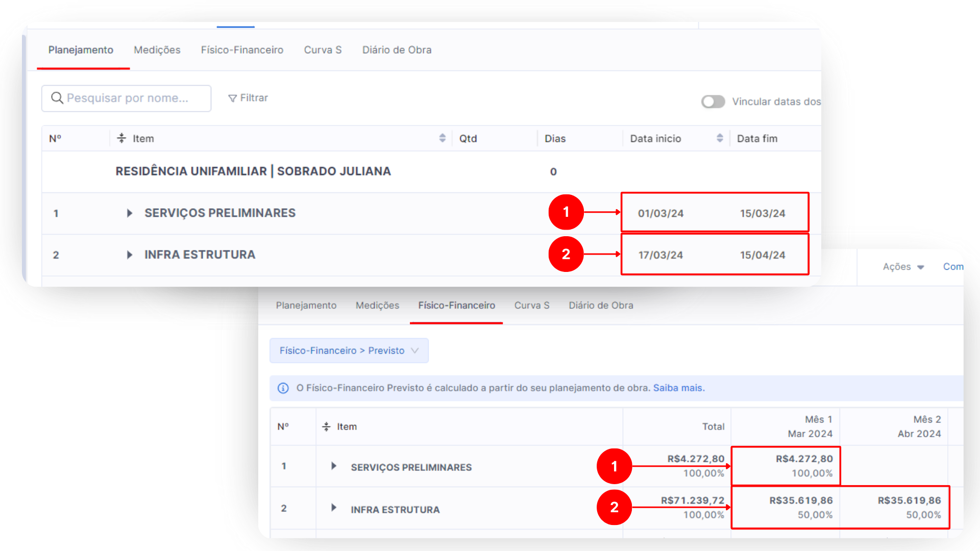This screenshot has height=551, width=980.
Task: Open Curva S tab in lower panel
Action: (x=531, y=305)
